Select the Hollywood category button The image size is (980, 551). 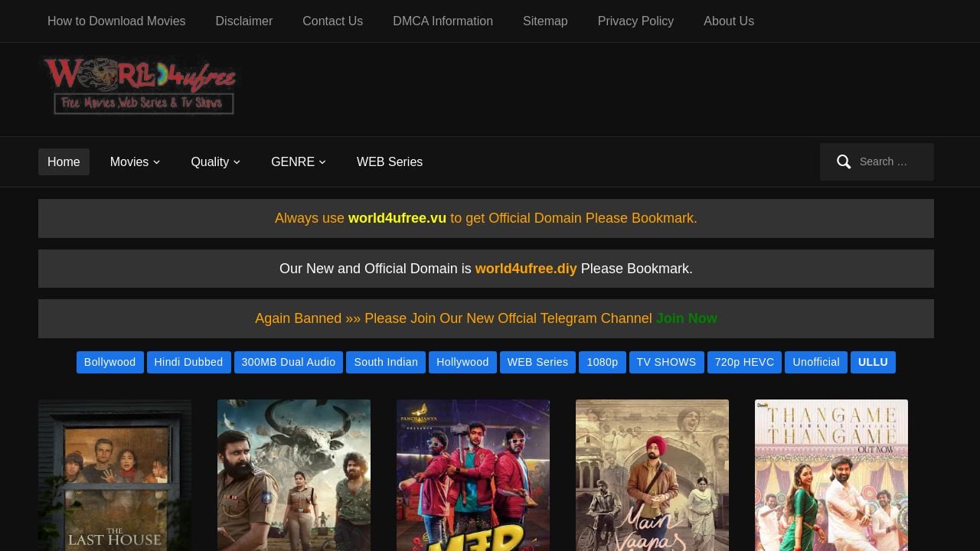pos(462,362)
